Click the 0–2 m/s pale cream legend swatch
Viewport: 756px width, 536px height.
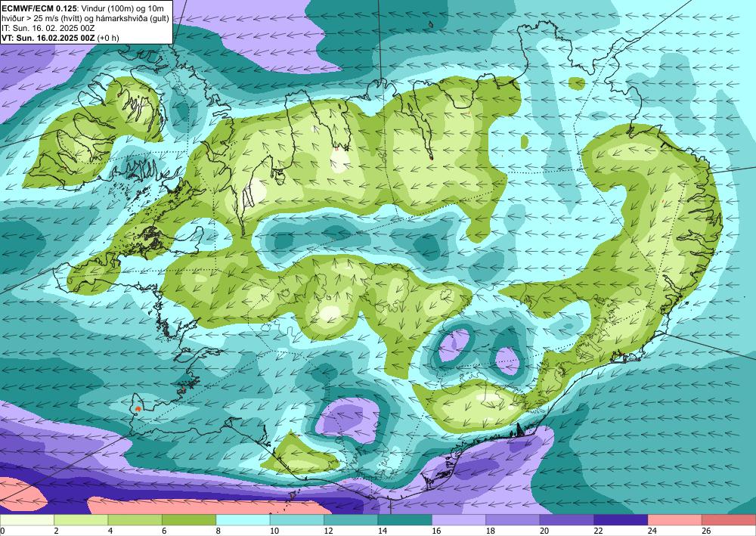(27, 520)
